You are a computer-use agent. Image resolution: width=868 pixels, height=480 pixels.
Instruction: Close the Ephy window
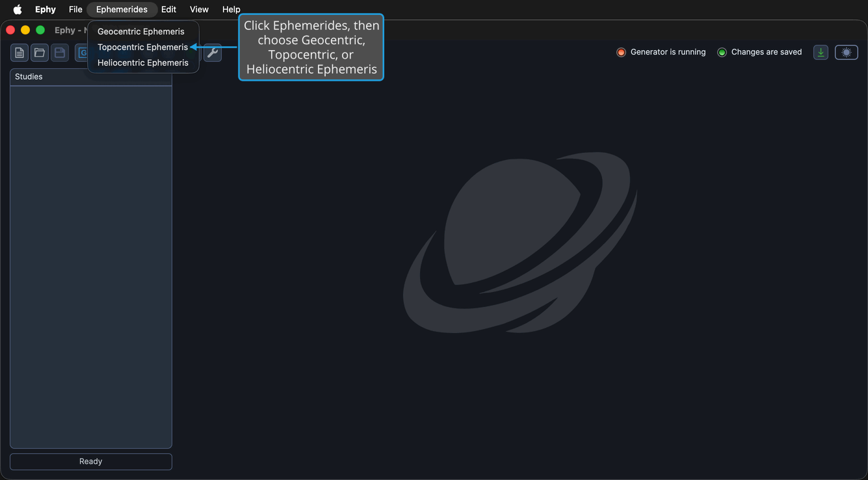10,30
